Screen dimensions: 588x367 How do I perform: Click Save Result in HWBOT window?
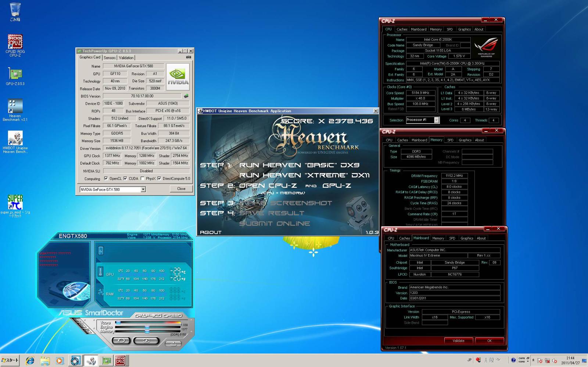272,213
